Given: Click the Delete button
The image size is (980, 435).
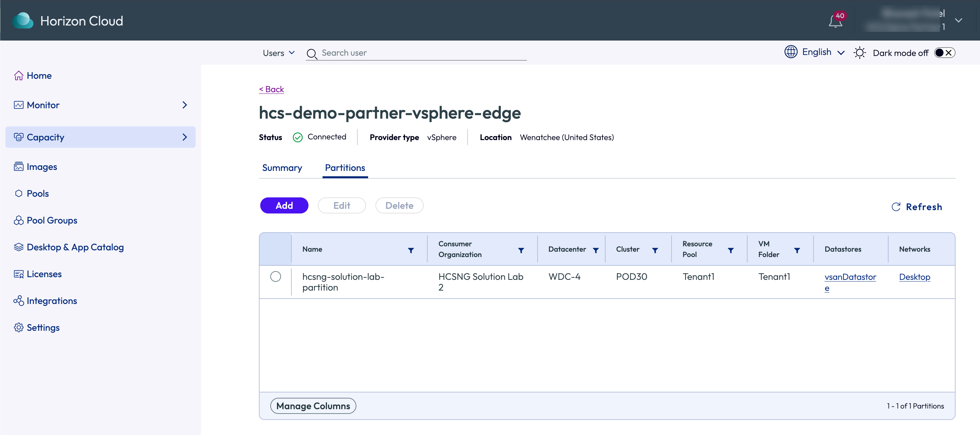Looking at the screenshot, I should pos(399,205).
